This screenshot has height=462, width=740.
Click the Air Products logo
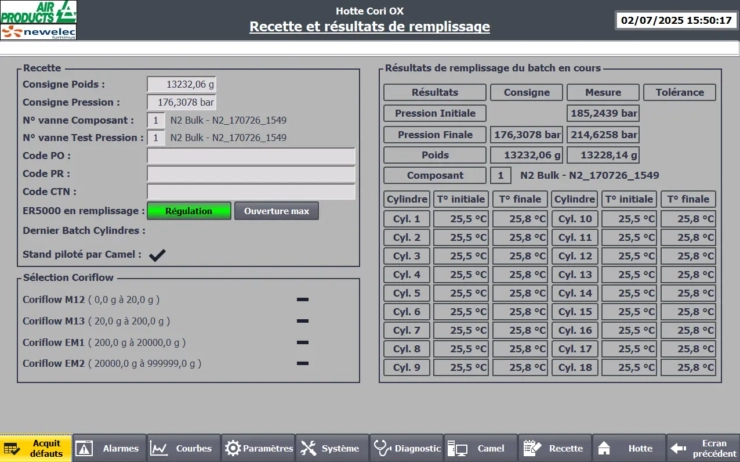(38, 12)
